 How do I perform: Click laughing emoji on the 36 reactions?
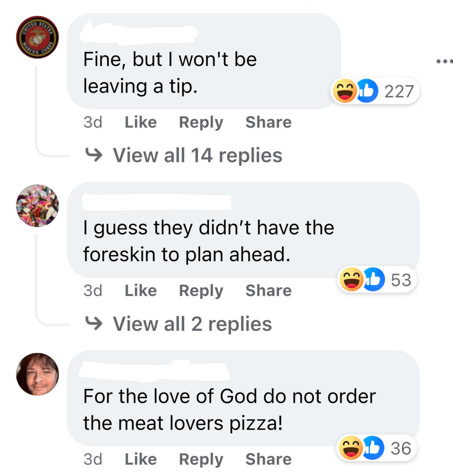351,448
